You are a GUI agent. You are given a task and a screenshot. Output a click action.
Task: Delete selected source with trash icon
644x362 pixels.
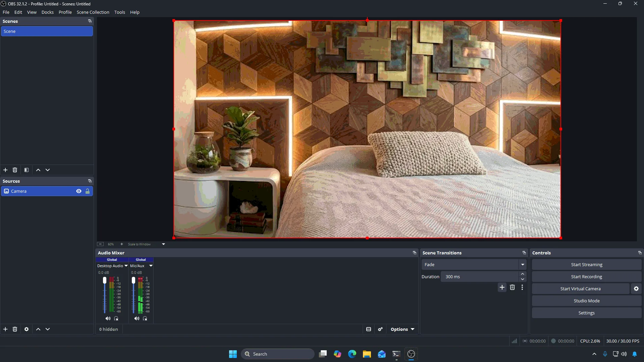(x=15, y=329)
